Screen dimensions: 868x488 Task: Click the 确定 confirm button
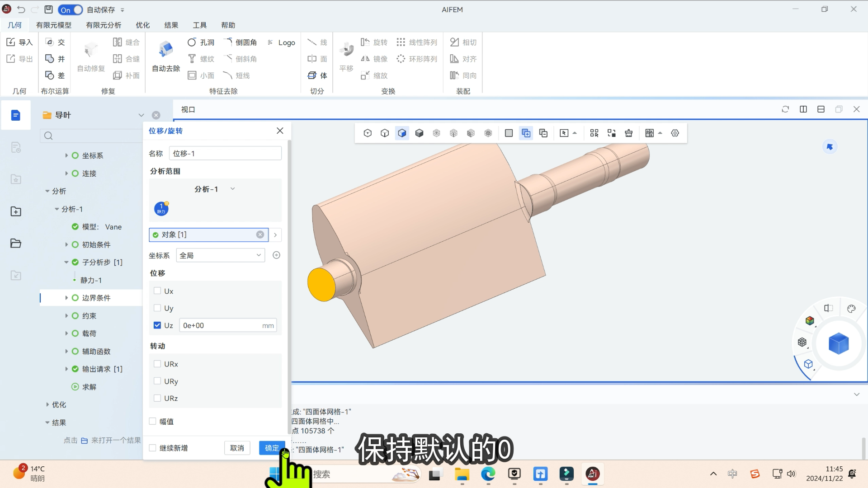tap(272, 448)
